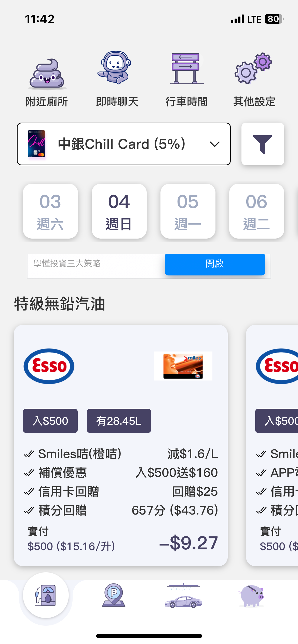Open live chat (即時聊天) astronaut icon

(115, 68)
